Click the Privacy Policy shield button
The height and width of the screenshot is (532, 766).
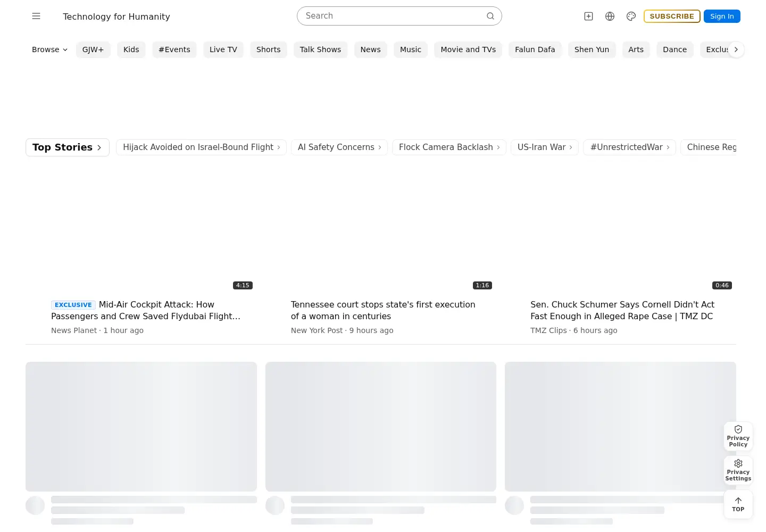738,436
